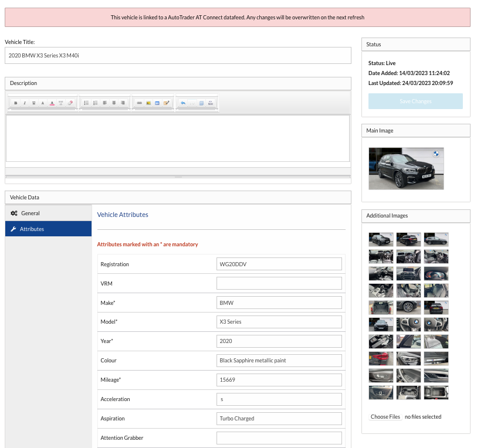Click the Choose Files button
This screenshot has width=477, height=448.
click(x=385, y=417)
